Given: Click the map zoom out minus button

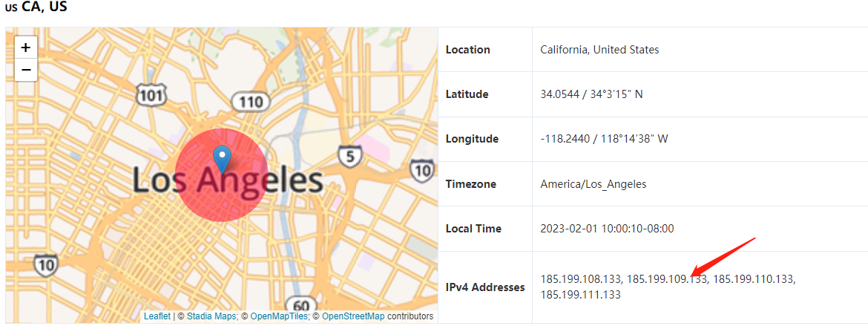Looking at the screenshot, I should (25, 70).
